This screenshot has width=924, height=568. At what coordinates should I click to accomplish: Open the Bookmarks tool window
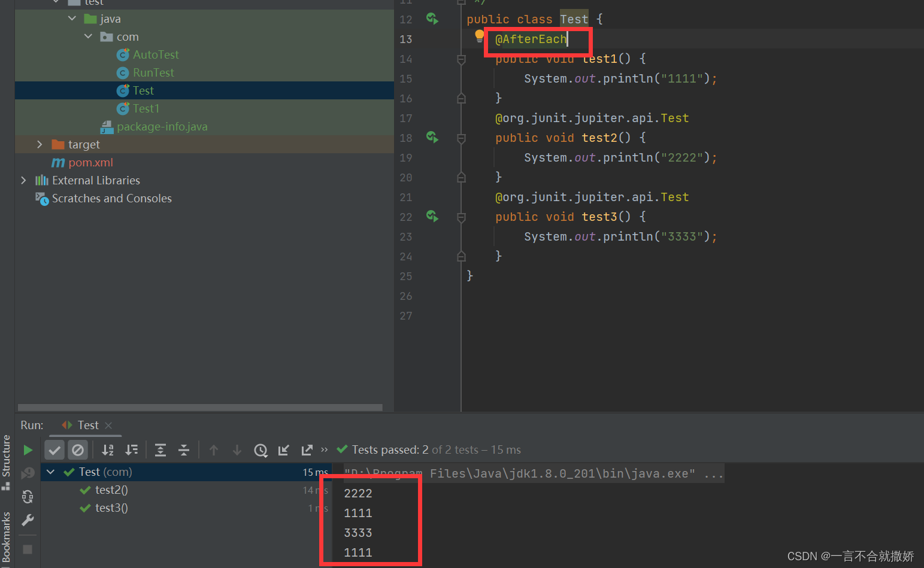pos(6,537)
